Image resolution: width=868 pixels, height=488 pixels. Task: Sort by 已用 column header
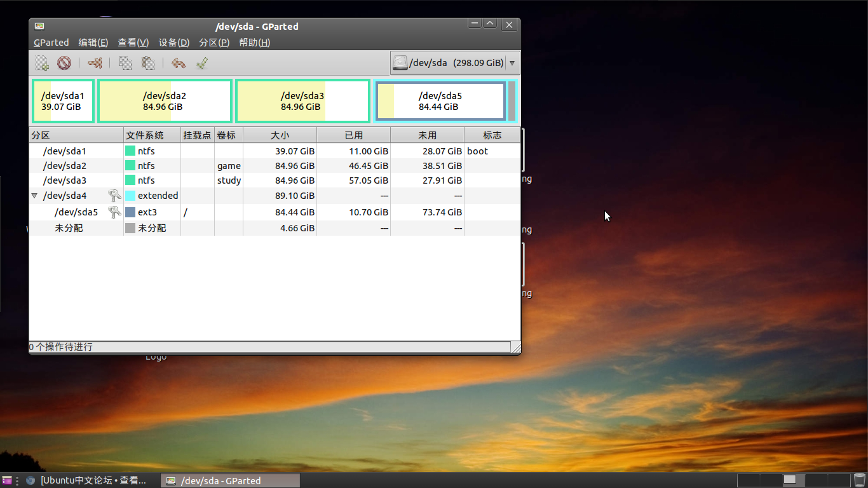pyautogui.click(x=353, y=135)
